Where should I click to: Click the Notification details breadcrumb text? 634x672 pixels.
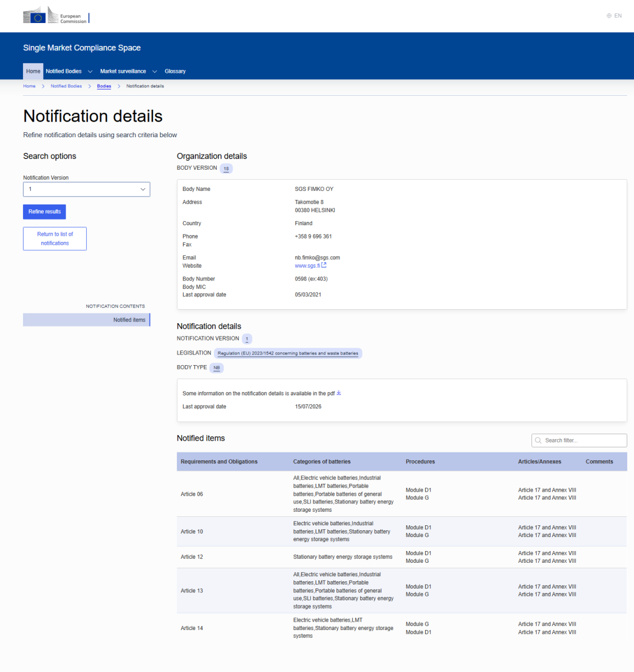tap(145, 86)
